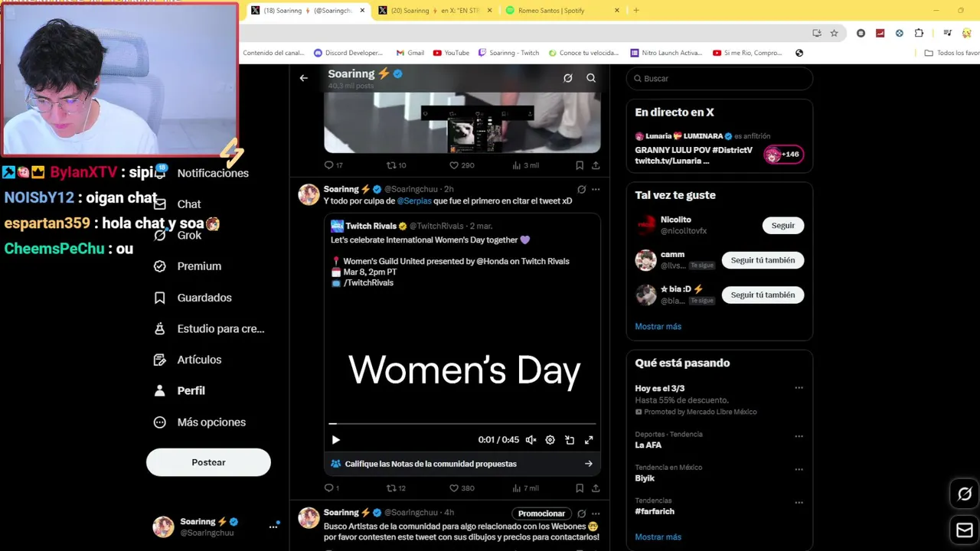Open options for Hoy es el 3/3 trend
Screen dimensions: 980x551
click(x=799, y=388)
